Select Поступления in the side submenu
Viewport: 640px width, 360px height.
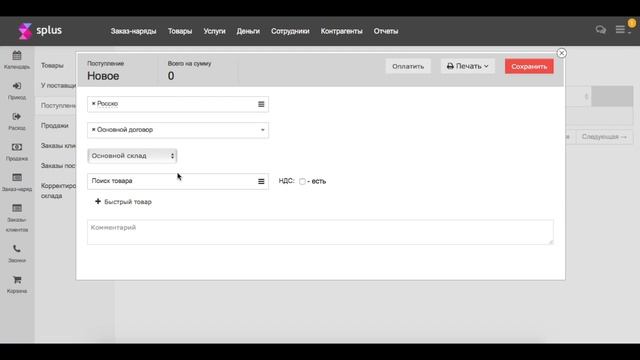click(x=58, y=105)
